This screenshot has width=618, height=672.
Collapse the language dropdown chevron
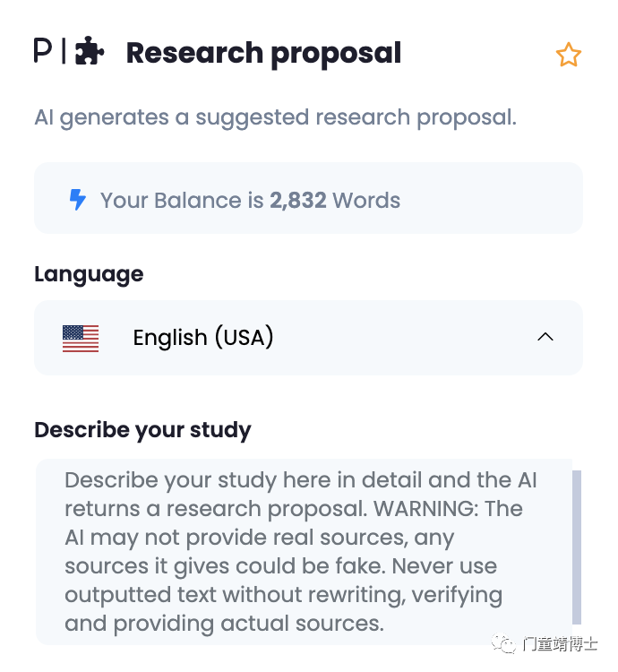click(x=545, y=337)
